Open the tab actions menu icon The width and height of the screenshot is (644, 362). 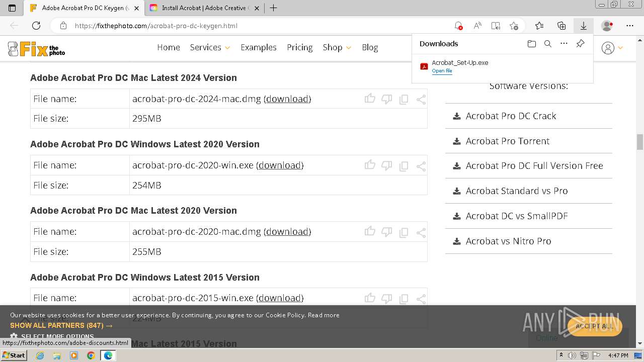coord(12,8)
